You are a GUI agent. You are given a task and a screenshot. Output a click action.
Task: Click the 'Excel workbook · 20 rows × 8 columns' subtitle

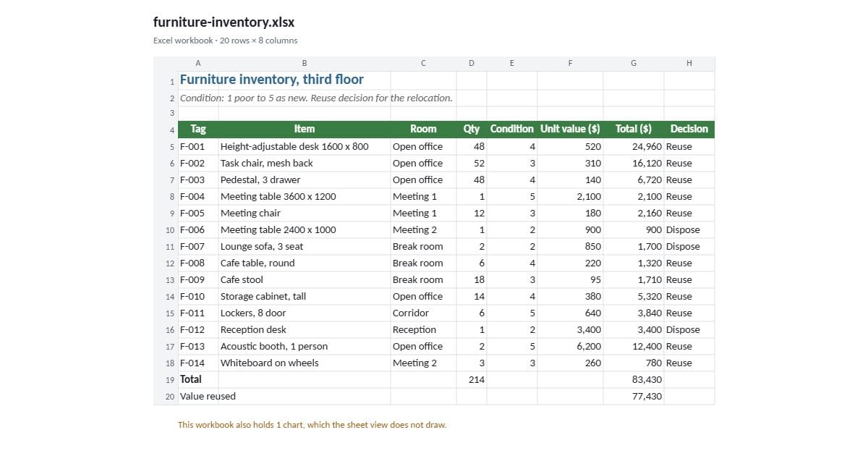(x=225, y=41)
